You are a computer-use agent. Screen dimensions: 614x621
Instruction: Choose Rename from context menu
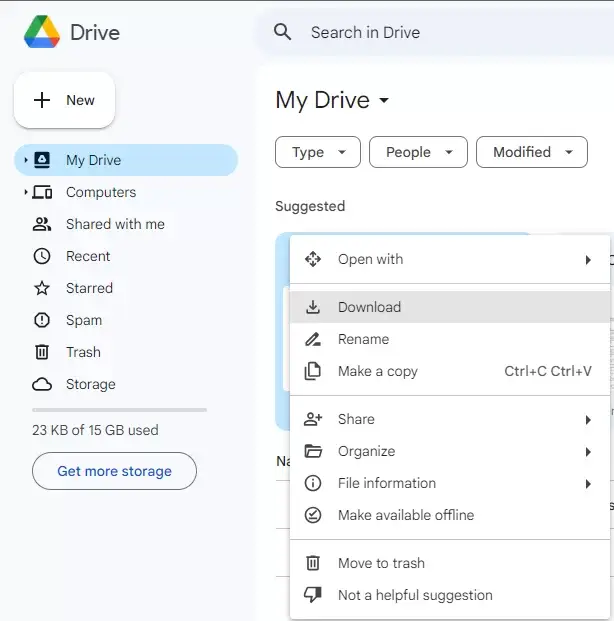[x=450, y=339]
